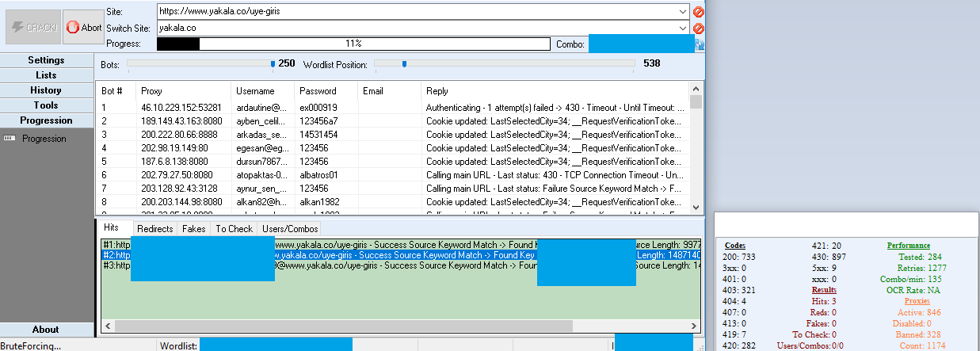Click the Results heading in stats panel
This screenshot has width=980, height=351.
tap(825, 290)
